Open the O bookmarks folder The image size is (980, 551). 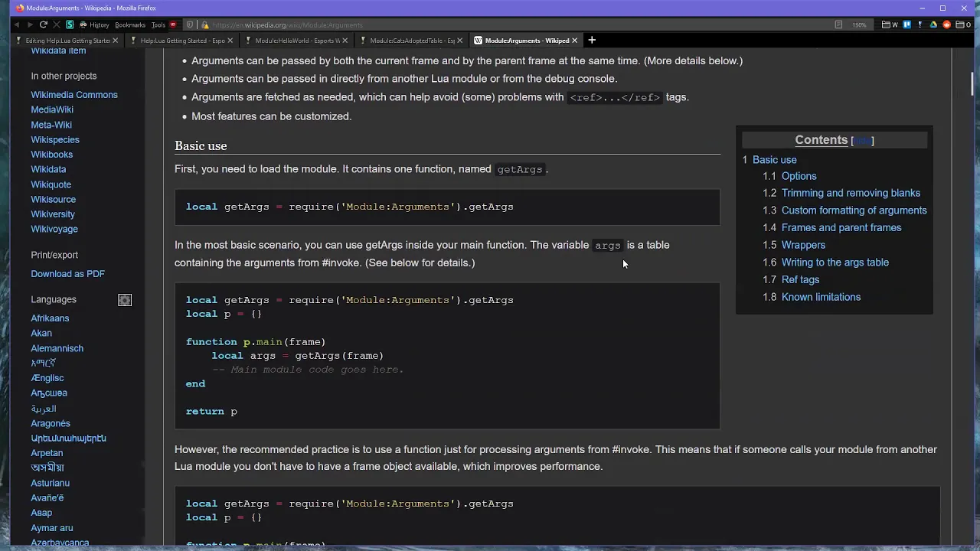pos(963,24)
